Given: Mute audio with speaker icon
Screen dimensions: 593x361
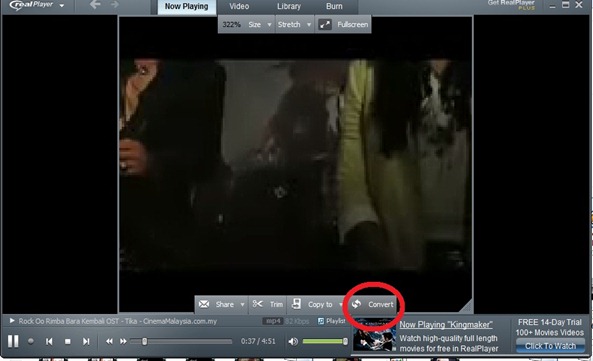Looking at the screenshot, I should 293,342.
